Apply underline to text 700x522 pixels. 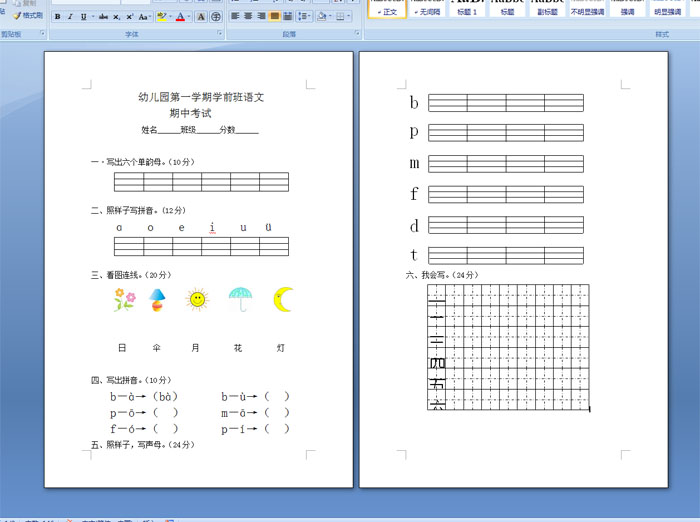tap(83, 17)
